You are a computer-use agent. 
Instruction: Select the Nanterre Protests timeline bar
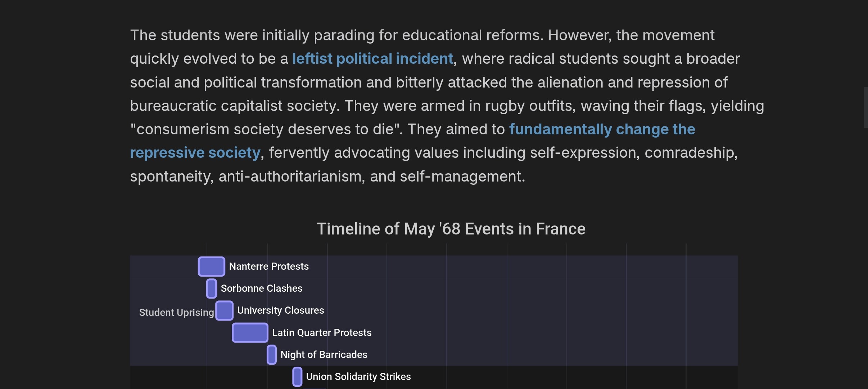click(212, 267)
